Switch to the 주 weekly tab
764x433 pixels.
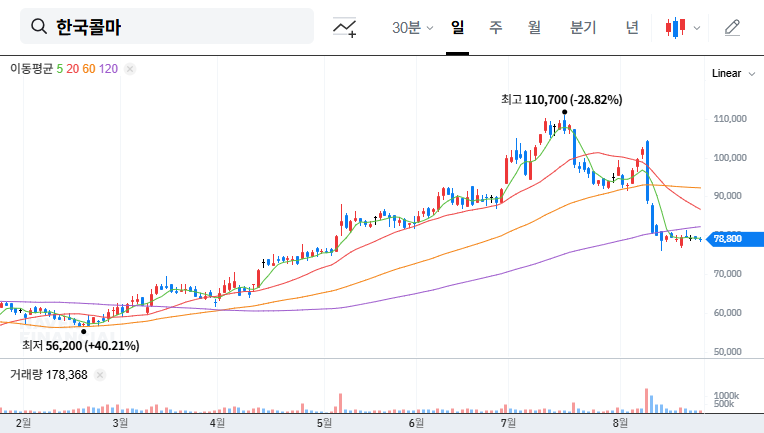(x=496, y=27)
